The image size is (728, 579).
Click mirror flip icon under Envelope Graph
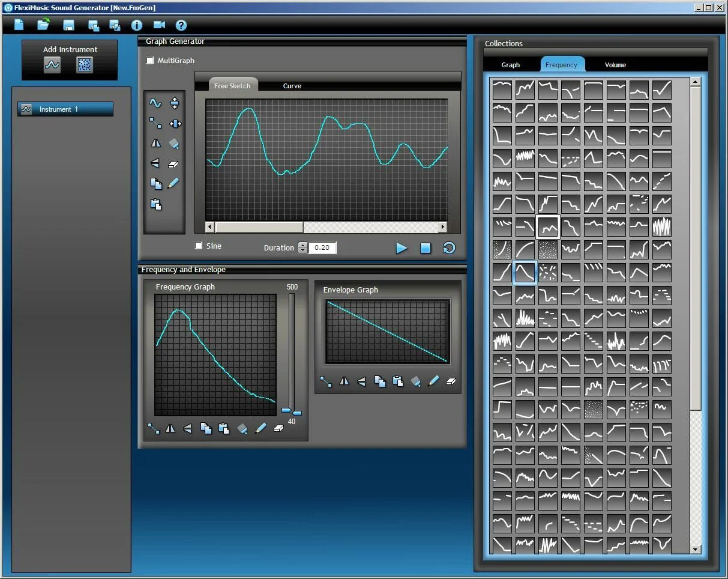pyautogui.click(x=344, y=381)
